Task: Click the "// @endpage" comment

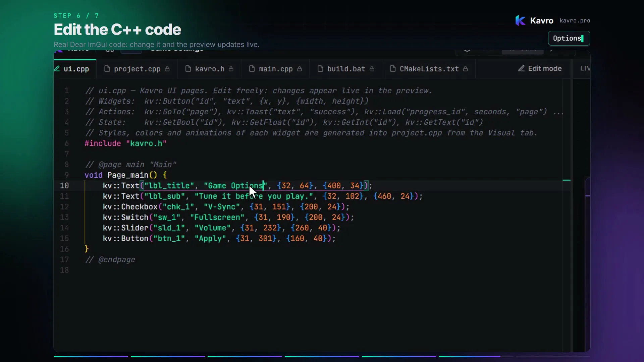Action: click(110, 260)
